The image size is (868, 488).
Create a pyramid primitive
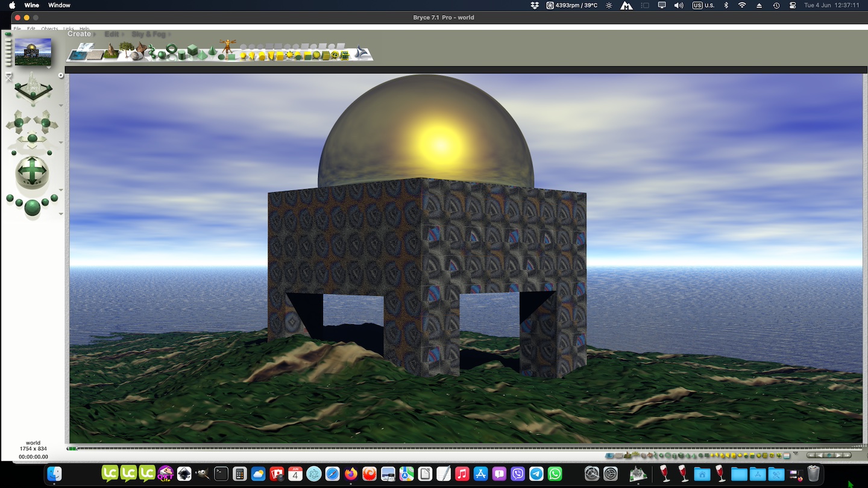pyautogui.click(x=202, y=55)
